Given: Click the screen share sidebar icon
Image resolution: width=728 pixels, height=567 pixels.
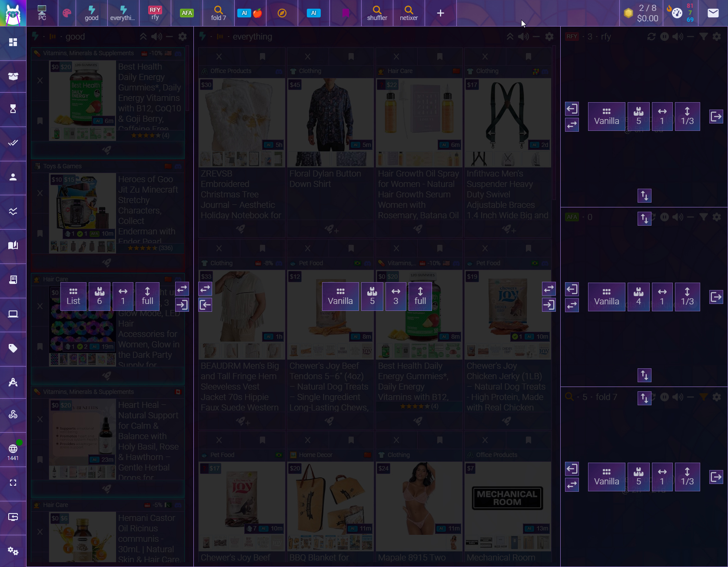Looking at the screenshot, I should (x=13, y=517).
